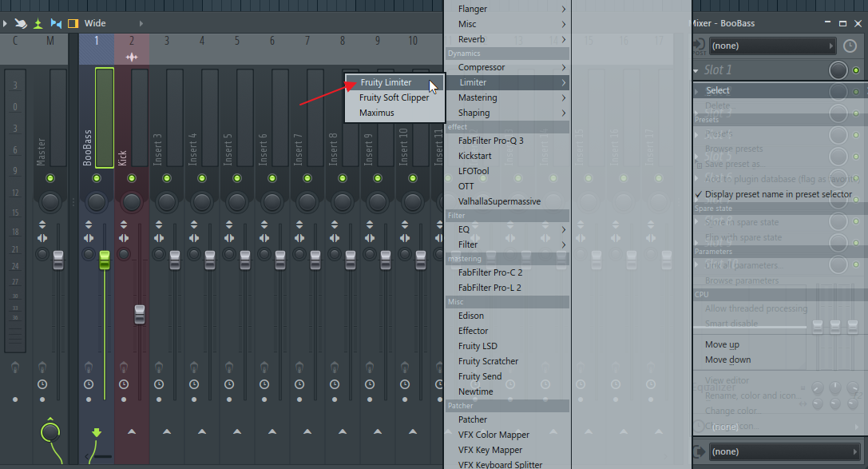Click the green mixer toolbar icon
This screenshot has height=469, width=868.
pos(38,23)
